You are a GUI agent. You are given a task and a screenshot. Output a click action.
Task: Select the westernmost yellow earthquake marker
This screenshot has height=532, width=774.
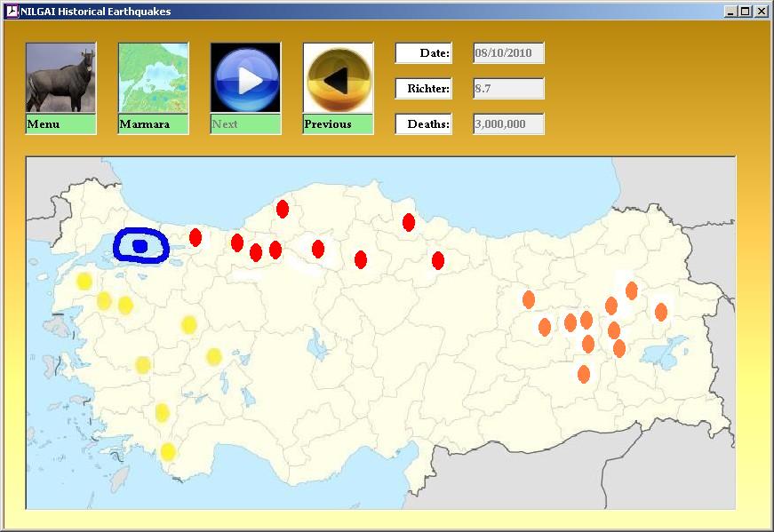84,282
